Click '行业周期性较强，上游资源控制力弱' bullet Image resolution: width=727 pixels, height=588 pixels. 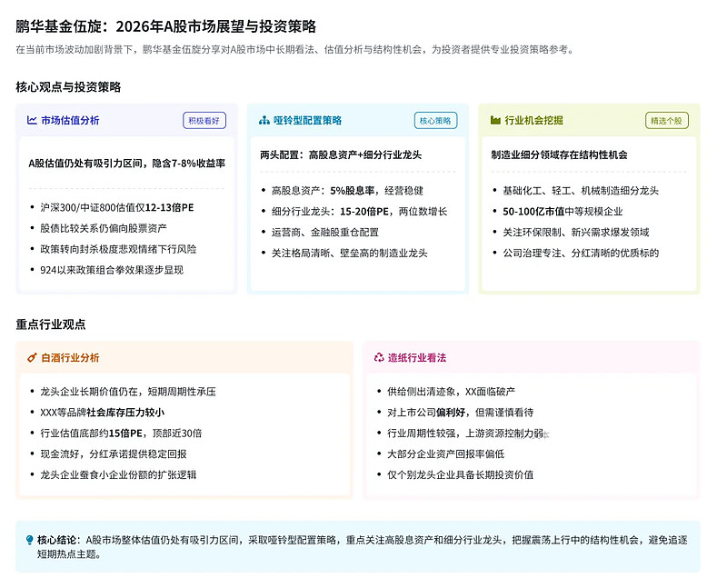click(x=465, y=434)
